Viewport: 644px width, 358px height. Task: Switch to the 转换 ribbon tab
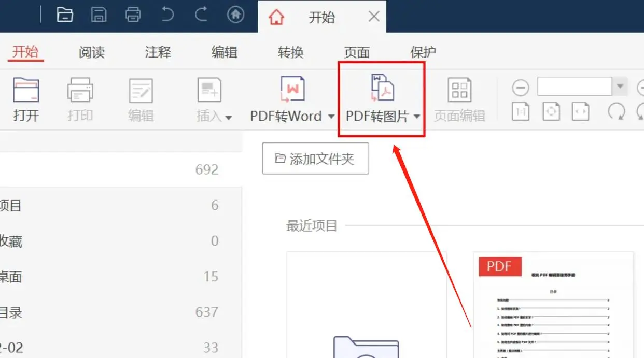(290, 52)
